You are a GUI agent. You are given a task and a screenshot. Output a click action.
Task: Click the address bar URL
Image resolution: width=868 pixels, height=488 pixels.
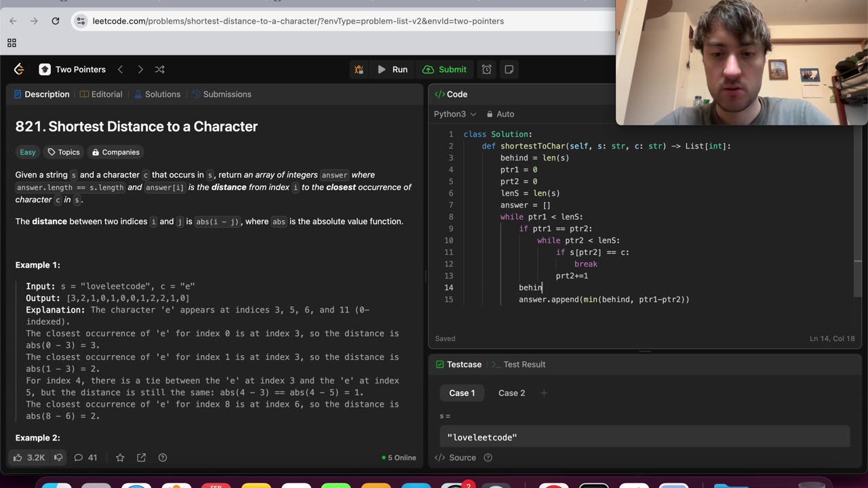[x=298, y=21]
